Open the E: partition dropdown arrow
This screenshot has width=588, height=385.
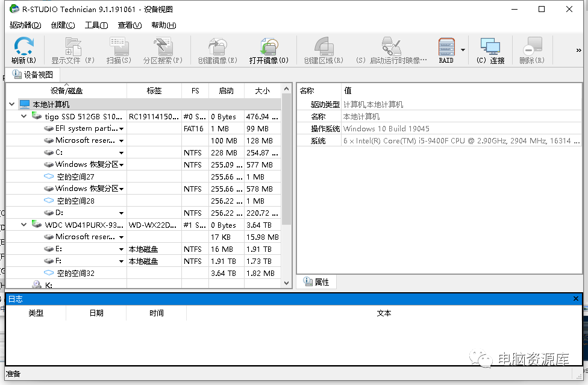(x=121, y=249)
